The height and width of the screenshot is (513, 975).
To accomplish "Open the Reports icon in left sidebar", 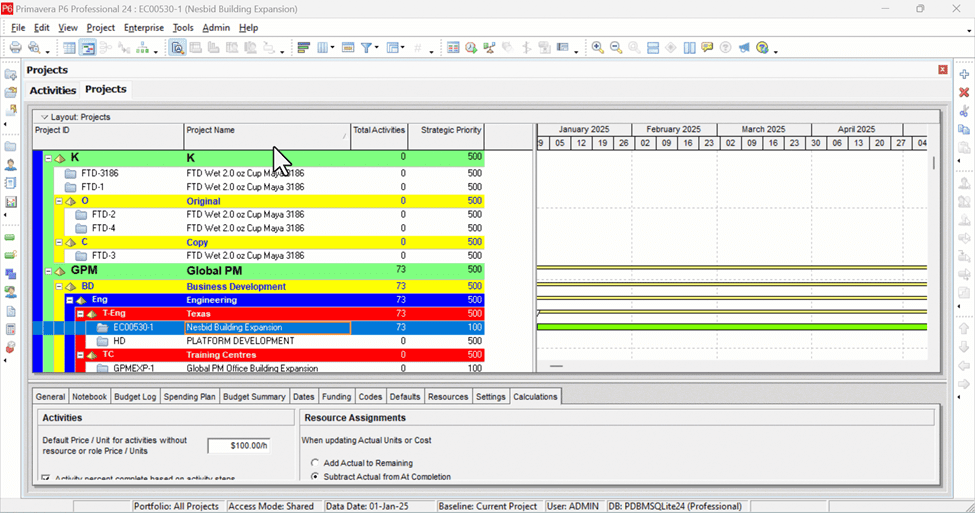I will [11, 183].
